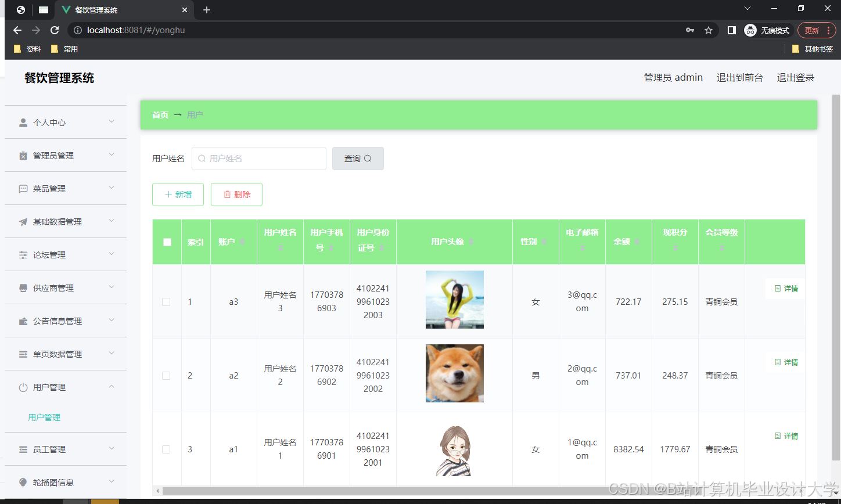Viewport: 841px width, 504px height.
Task: Open the 资料 bookmarks folder
Action: pyautogui.click(x=27, y=49)
